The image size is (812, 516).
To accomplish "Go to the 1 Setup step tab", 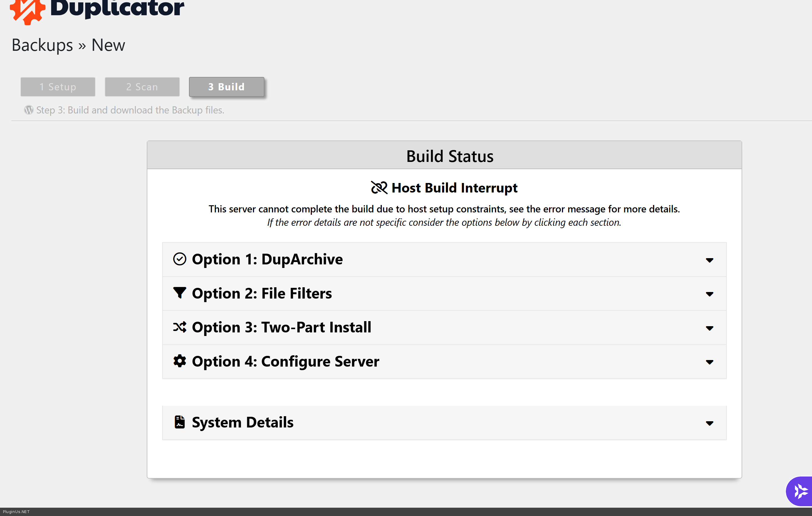I will (x=58, y=87).
